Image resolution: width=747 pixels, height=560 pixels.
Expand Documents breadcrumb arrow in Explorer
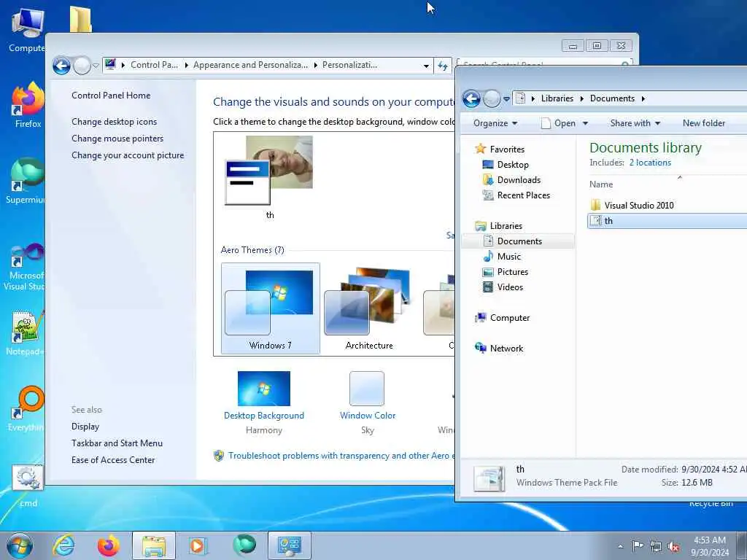pyautogui.click(x=643, y=98)
